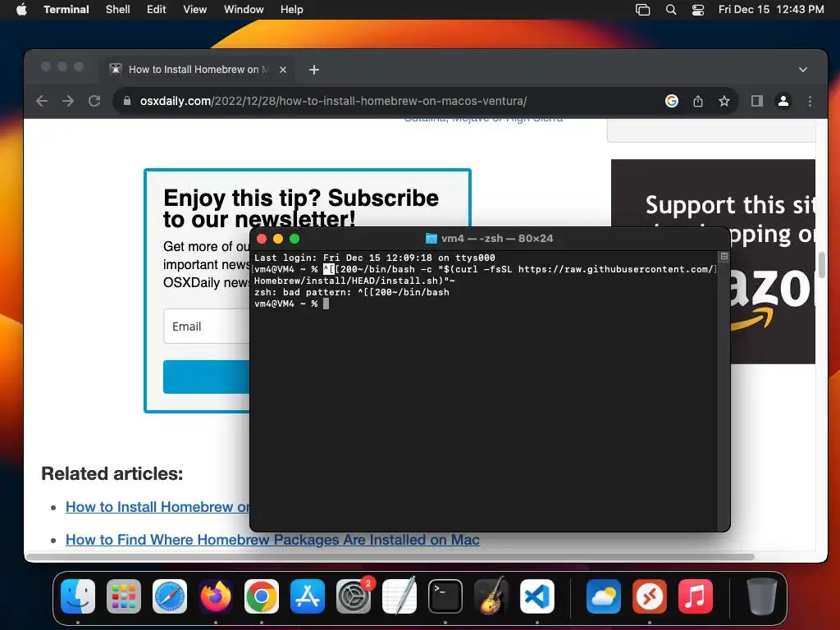Open Remote Desktop app from the Dock
840x630 pixels.
click(x=650, y=596)
